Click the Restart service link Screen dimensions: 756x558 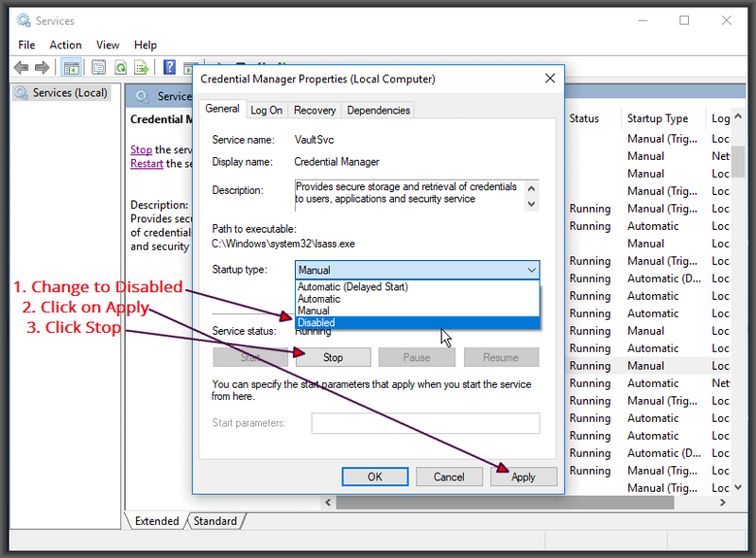[x=146, y=164]
